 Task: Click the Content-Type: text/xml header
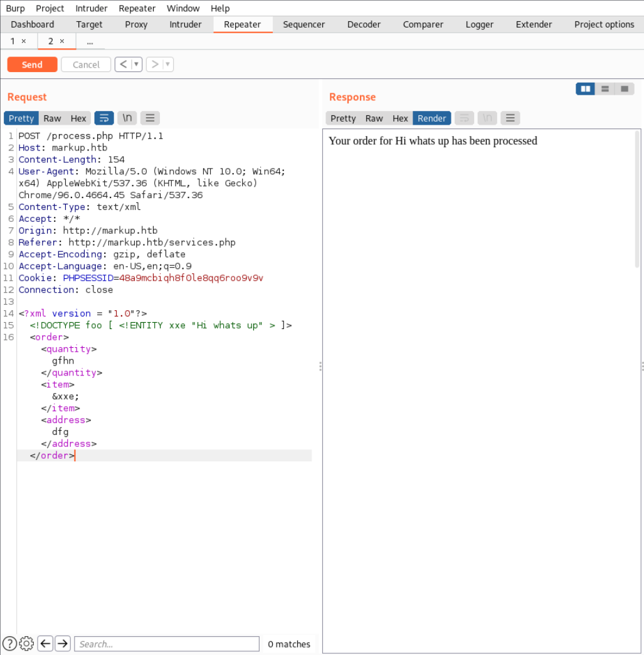(80, 207)
